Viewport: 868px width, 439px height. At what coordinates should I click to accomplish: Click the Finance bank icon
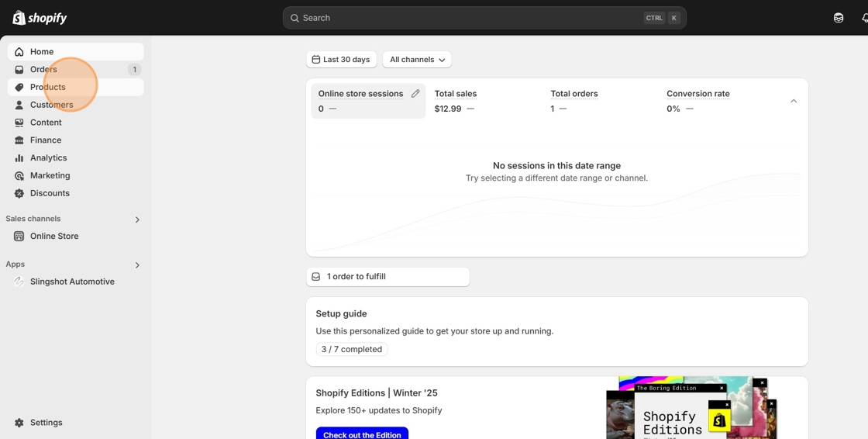tap(19, 140)
